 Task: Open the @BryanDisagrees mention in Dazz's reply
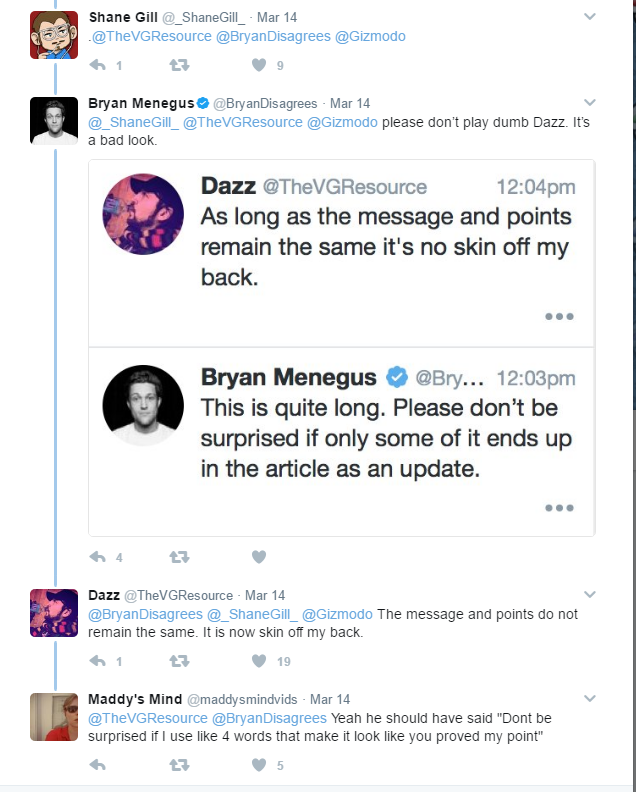click(x=145, y=614)
